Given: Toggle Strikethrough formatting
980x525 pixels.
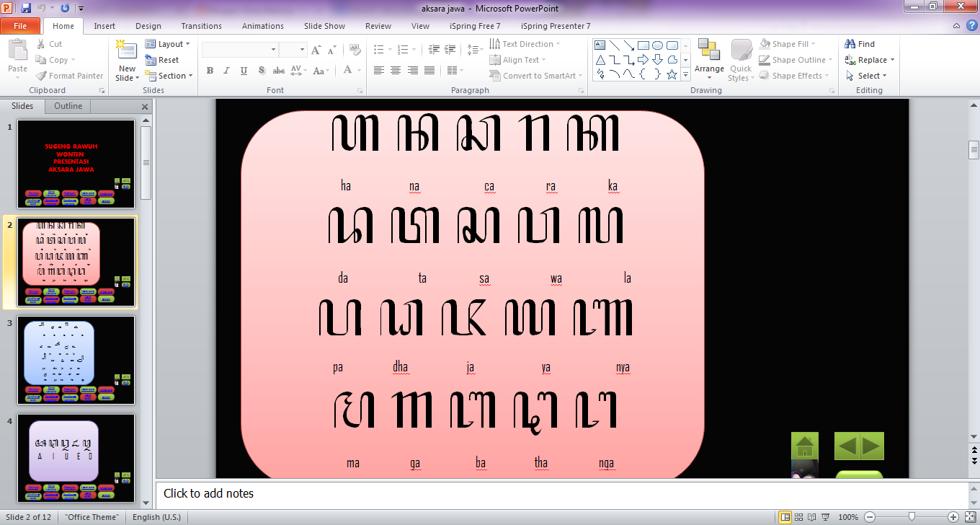Looking at the screenshot, I should pyautogui.click(x=278, y=71).
